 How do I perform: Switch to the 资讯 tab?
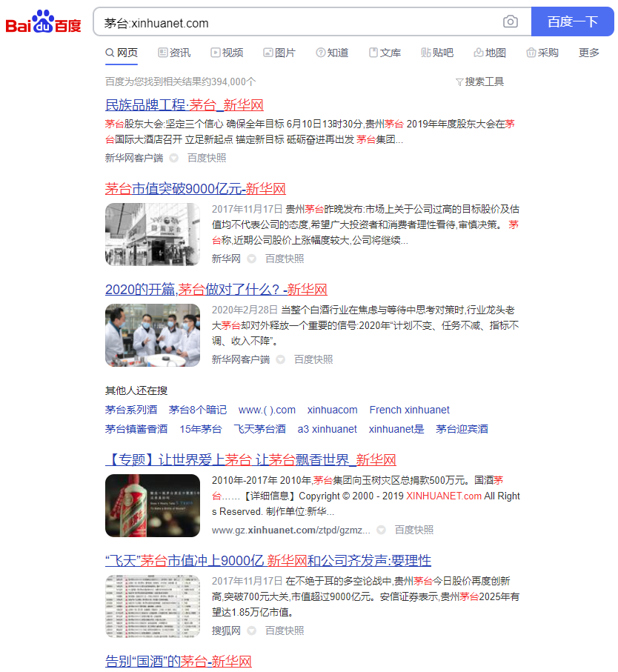pos(174,53)
